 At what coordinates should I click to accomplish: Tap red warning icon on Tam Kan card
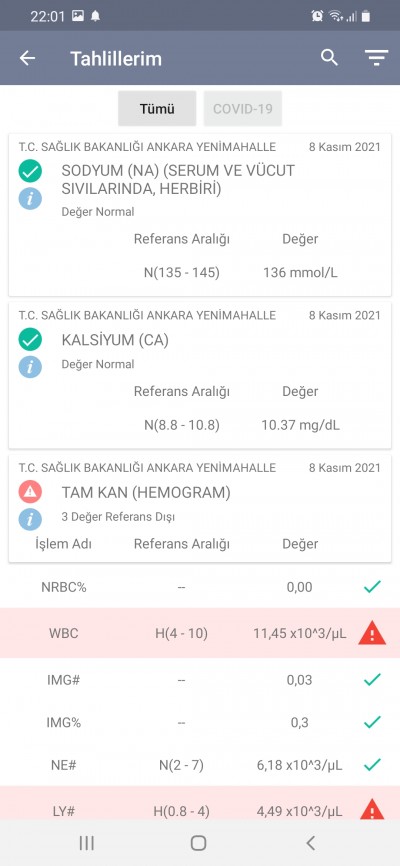point(30,492)
